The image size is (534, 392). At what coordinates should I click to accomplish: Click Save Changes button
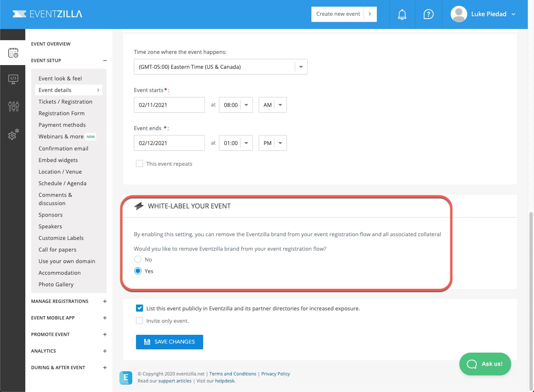170,342
